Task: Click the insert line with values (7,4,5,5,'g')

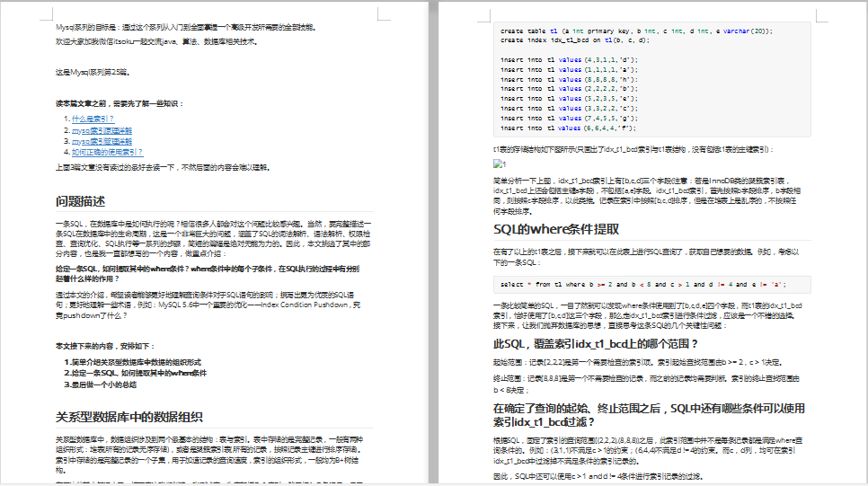Action: (569, 119)
